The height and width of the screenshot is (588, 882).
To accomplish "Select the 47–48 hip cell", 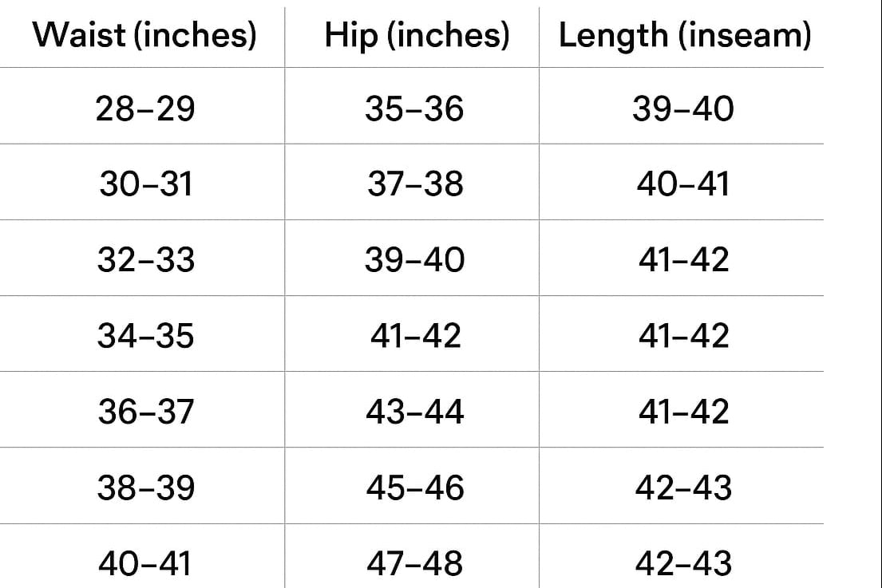I will point(415,564).
